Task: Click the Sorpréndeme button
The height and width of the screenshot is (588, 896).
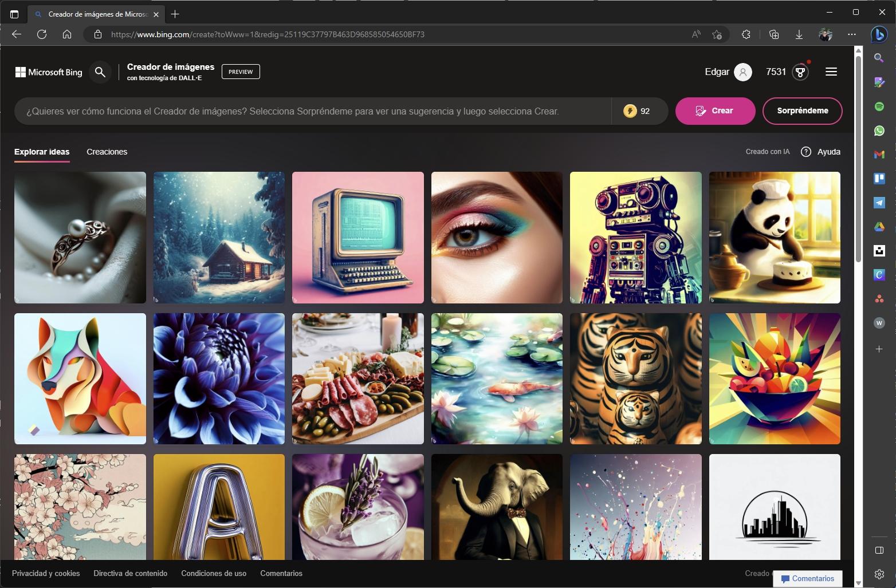Action: (x=802, y=111)
